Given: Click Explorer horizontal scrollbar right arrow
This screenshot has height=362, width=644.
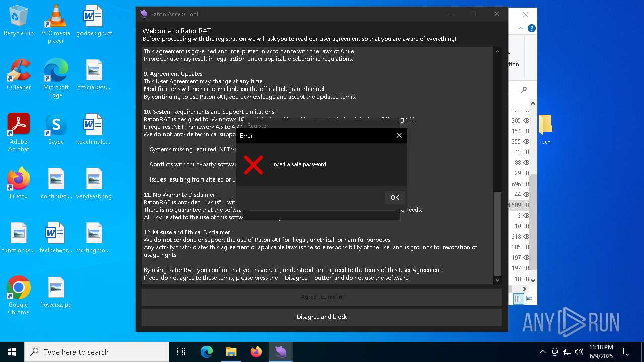Looking at the screenshot, I should [525, 289].
